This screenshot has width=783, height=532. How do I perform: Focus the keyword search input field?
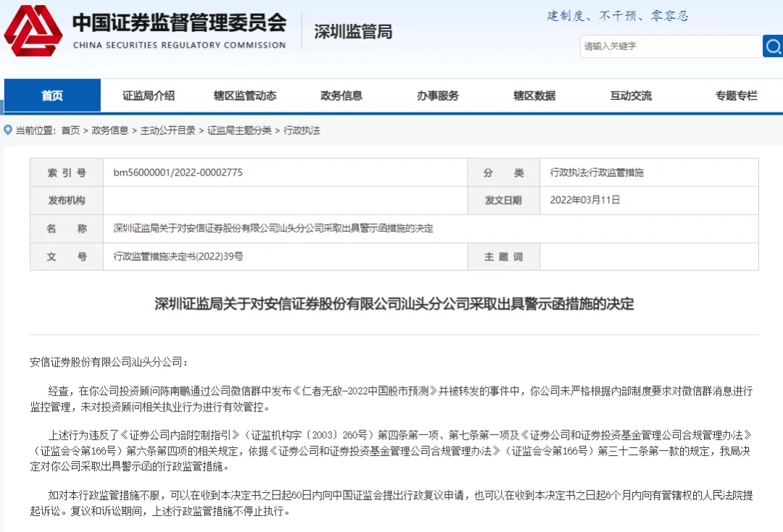(x=671, y=46)
